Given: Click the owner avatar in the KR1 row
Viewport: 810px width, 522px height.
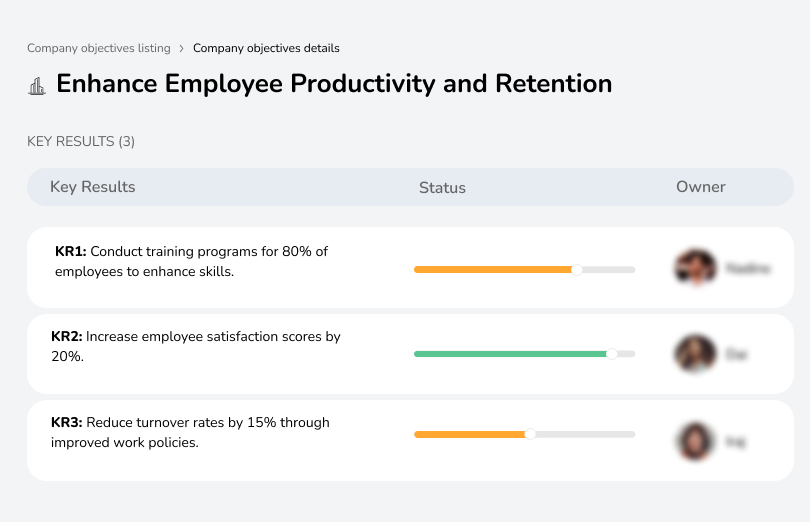Looking at the screenshot, I should click(695, 268).
